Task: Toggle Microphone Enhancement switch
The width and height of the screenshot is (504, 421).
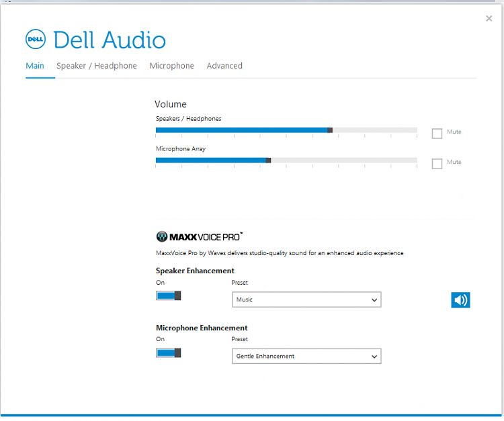Action: tap(169, 353)
